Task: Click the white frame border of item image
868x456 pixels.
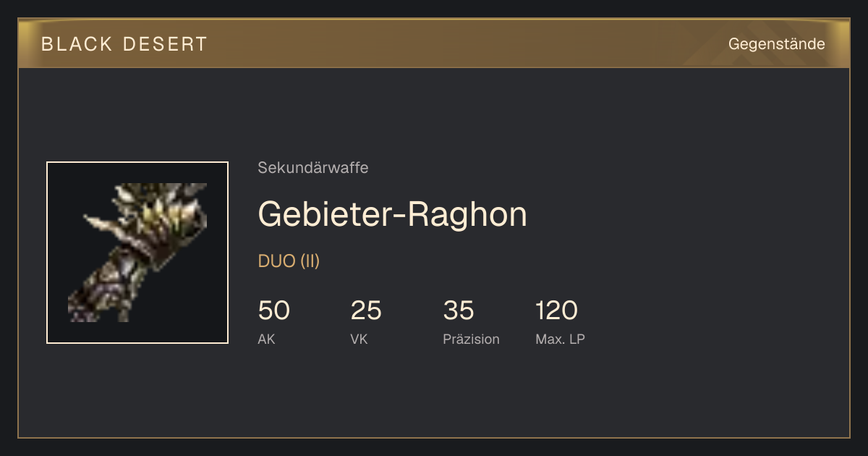Action: coord(137,162)
